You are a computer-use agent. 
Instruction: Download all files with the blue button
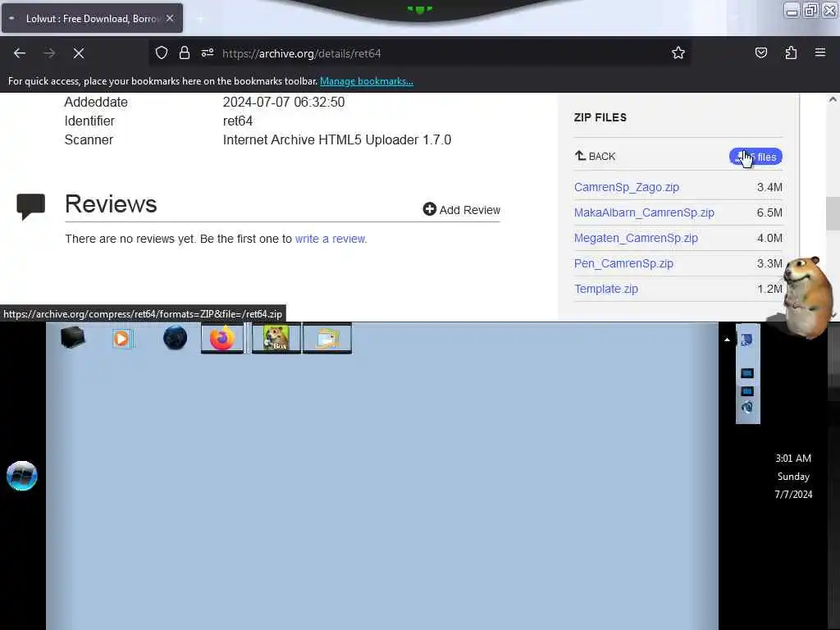(x=756, y=157)
